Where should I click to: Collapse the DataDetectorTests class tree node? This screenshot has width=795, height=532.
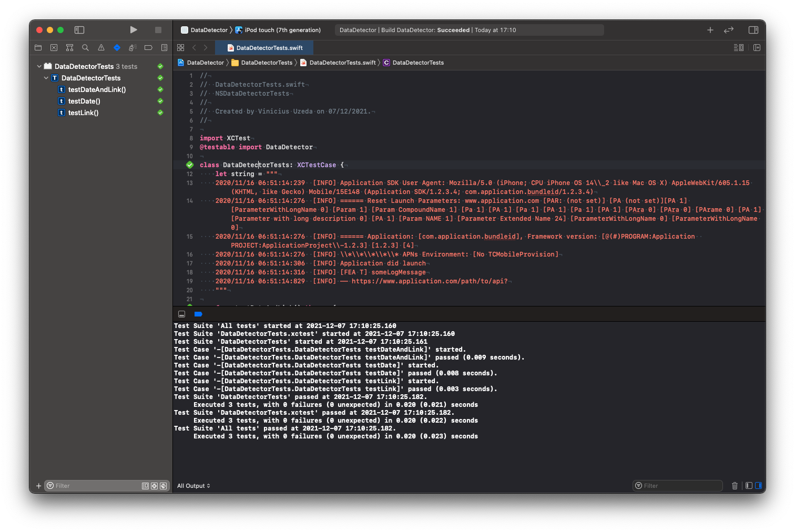46,78
